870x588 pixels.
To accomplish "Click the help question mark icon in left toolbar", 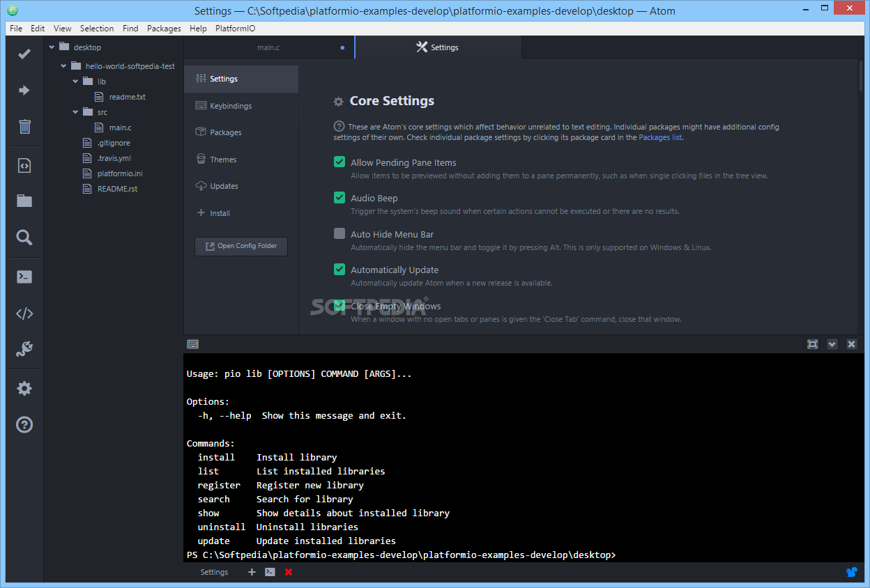I will click(24, 424).
